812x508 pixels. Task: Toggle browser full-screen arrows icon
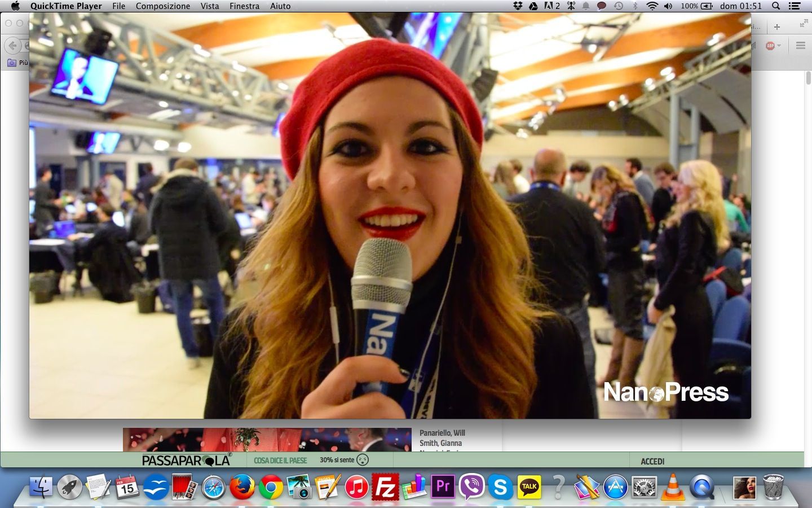(804, 24)
